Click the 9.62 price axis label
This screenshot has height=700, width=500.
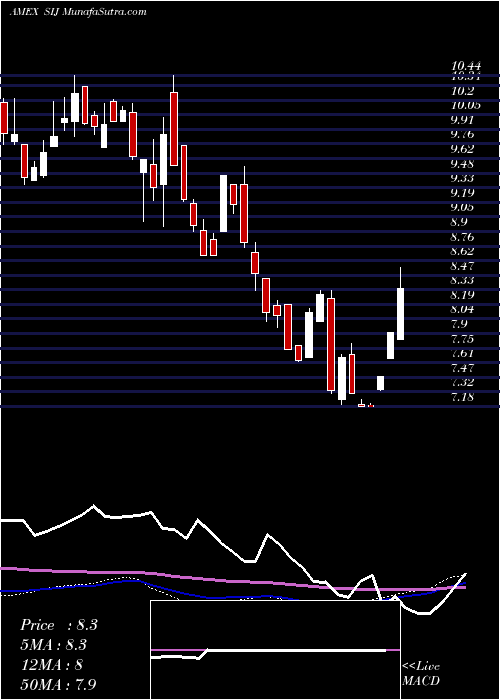click(x=464, y=149)
